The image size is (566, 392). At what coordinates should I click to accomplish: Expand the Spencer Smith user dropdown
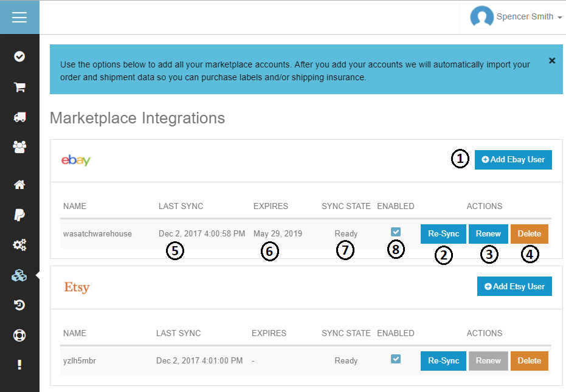(529, 16)
